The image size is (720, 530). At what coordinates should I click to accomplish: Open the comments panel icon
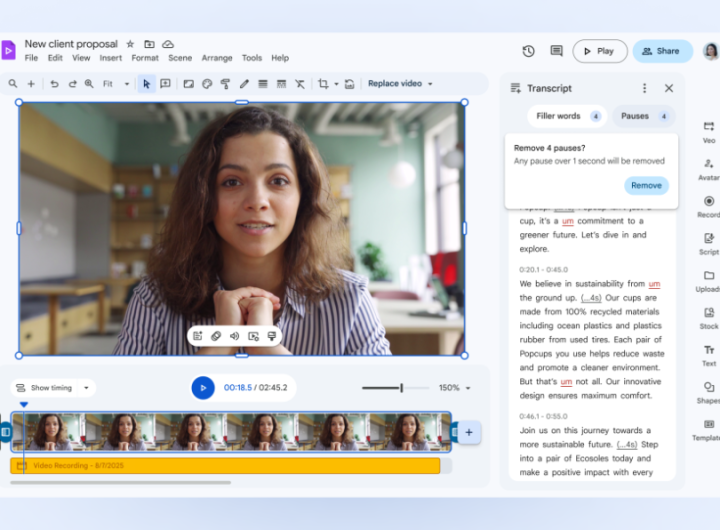pyautogui.click(x=556, y=51)
